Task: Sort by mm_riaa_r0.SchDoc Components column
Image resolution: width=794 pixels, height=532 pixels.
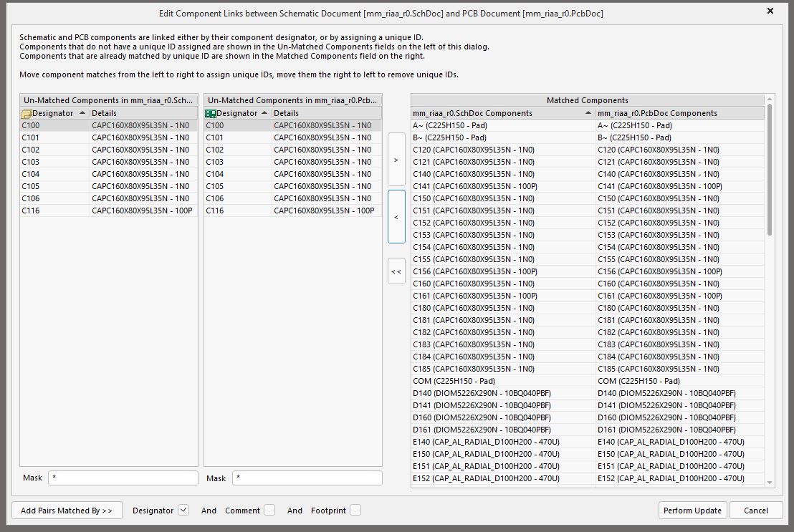Action: pos(502,113)
